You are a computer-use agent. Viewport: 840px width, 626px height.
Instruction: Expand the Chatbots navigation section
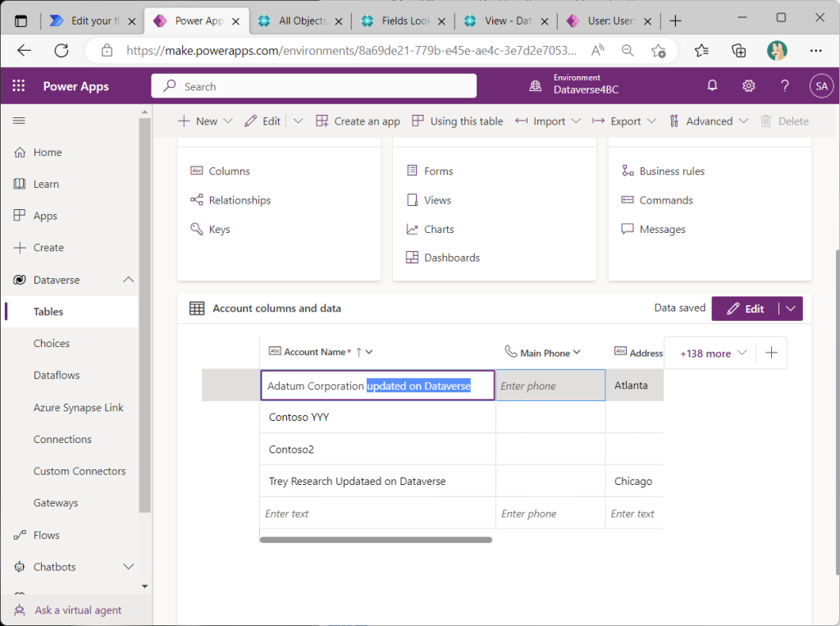pyautogui.click(x=129, y=566)
